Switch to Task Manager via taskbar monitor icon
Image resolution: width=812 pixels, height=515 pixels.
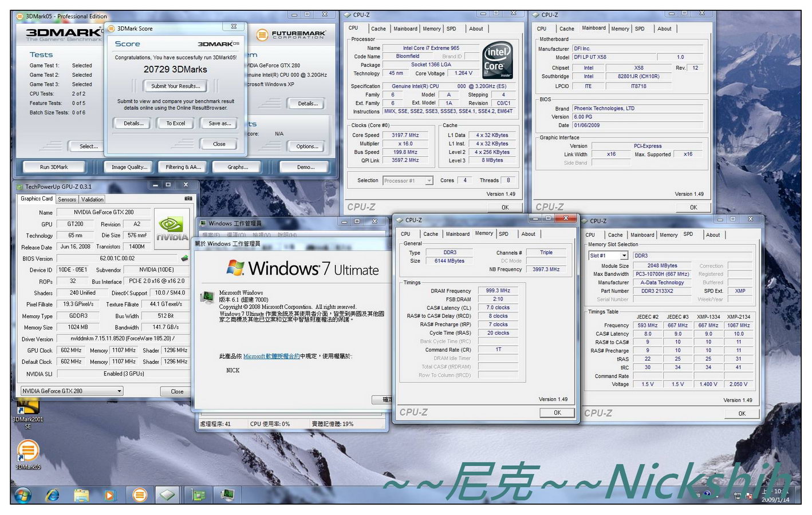(x=227, y=495)
